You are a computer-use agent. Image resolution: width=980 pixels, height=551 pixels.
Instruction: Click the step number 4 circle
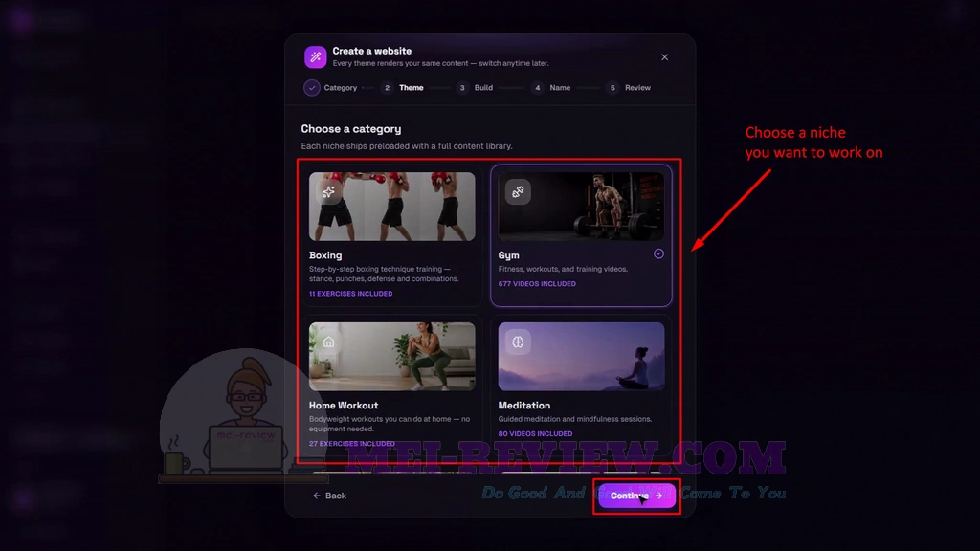tap(538, 87)
